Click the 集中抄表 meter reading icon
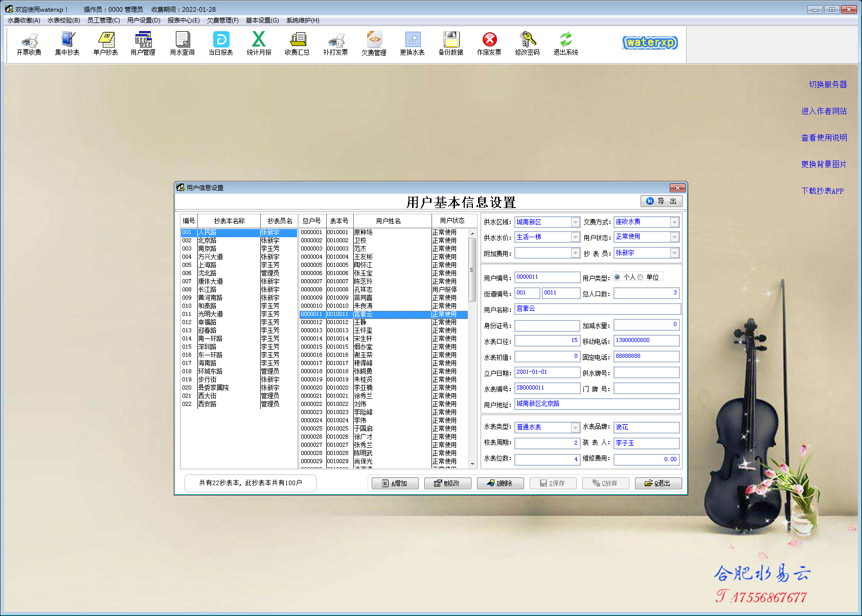This screenshot has width=862, height=616. tap(67, 43)
